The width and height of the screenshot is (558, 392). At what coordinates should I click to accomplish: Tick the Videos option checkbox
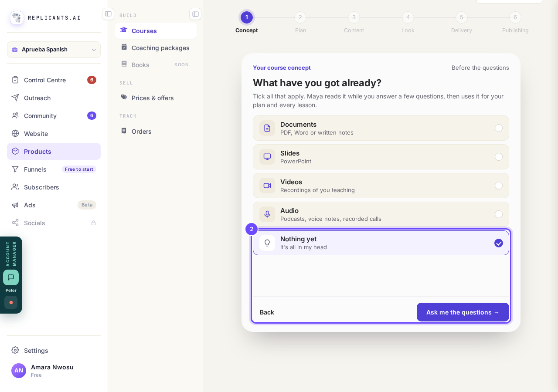coord(499,186)
